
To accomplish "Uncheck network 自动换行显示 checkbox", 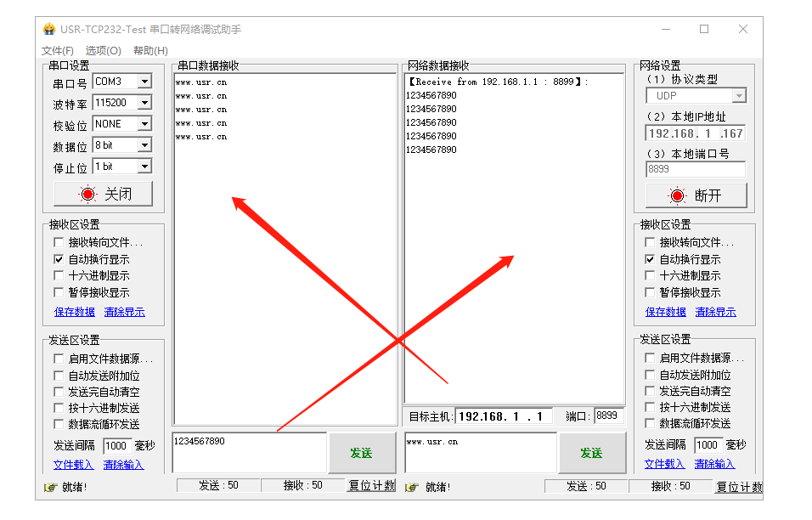I will point(651,259).
